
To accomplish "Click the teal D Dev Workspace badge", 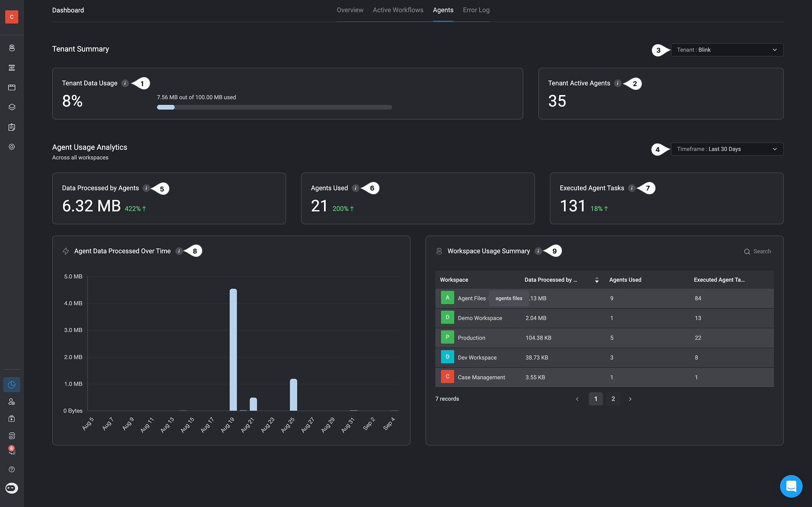I will tap(448, 357).
